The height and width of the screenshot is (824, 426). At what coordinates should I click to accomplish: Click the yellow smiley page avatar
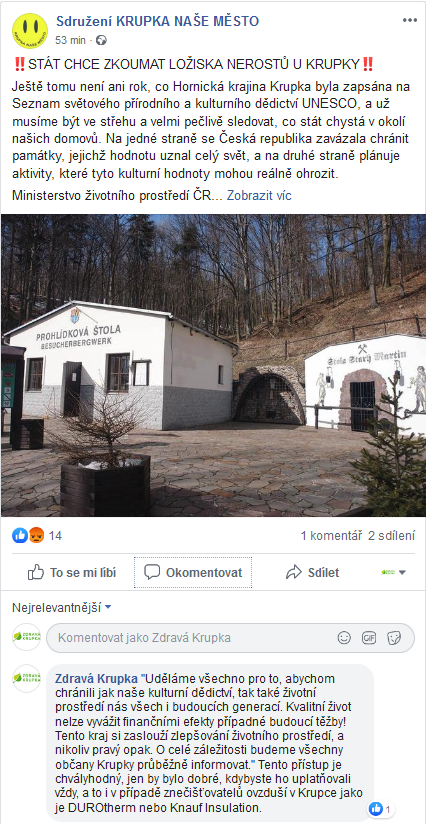click(x=30, y=31)
